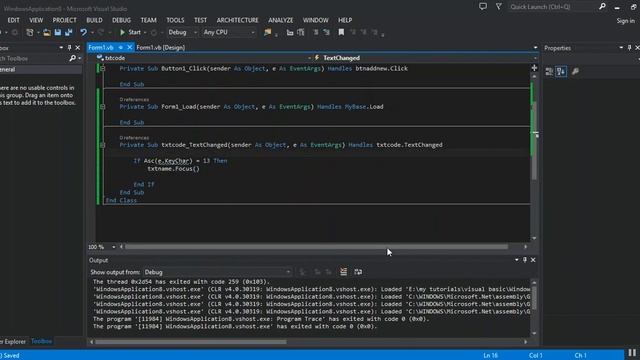The image size is (640, 360).
Task: Select the Form1.vb code tab
Action: 101,48
